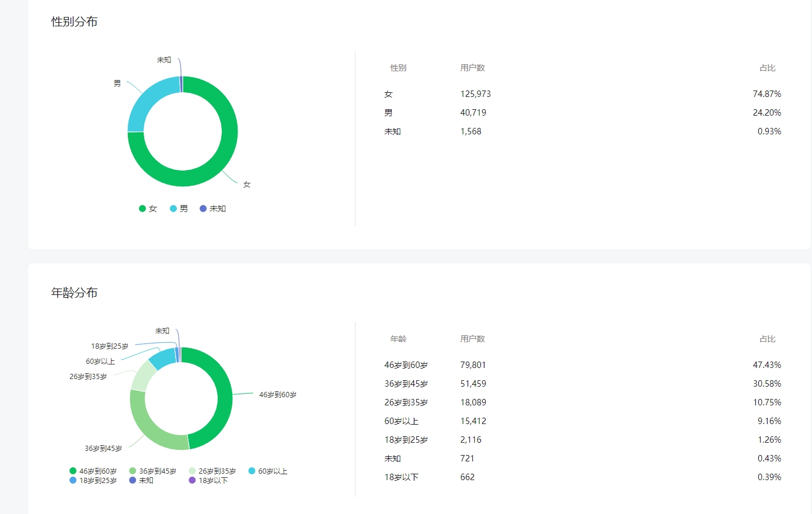Click the 性别 column header
The height and width of the screenshot is (514, 812).
(x=398, y=68)
